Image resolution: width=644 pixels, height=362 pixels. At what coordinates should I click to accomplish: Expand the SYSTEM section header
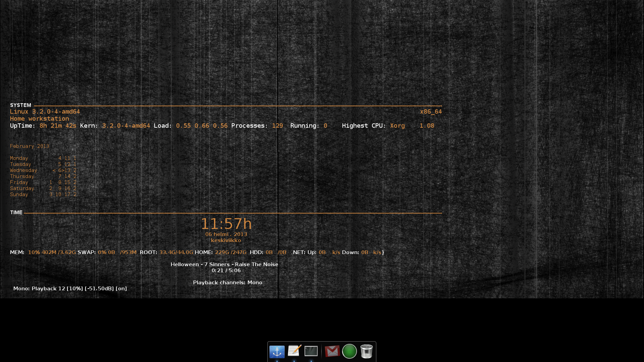(20, 105)
